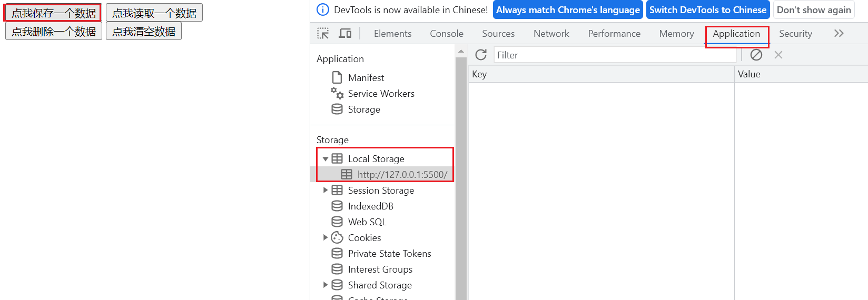The height and width of the screenshot is (300, 868).
Task: Toggle the device toolbar icon
Action: [345, 34]
